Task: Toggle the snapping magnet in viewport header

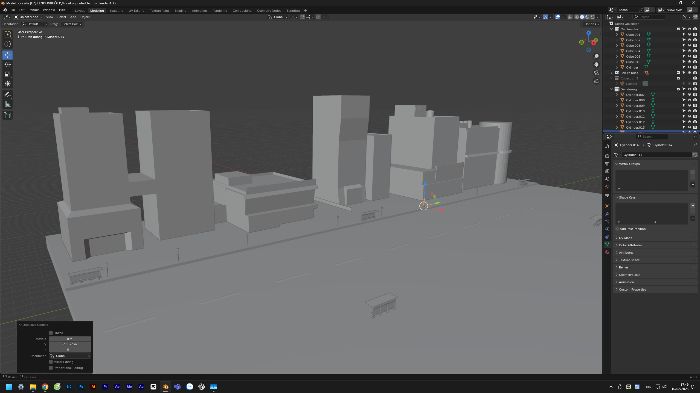Action: click(x=302, y=17)
